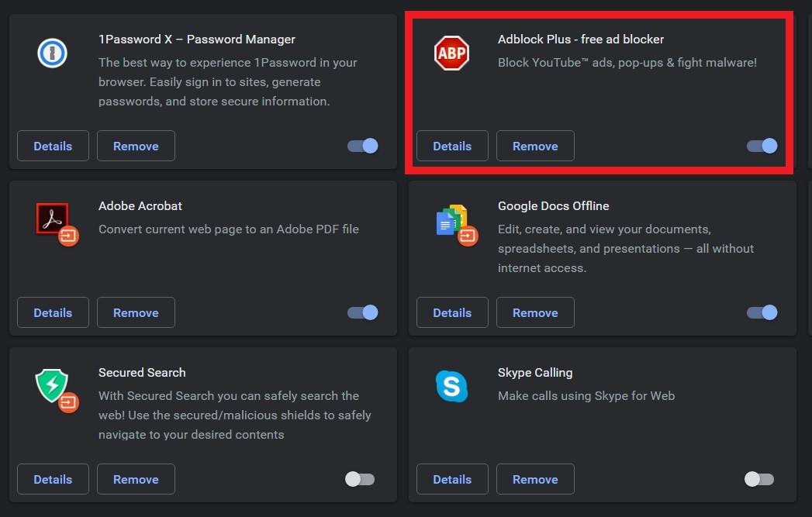The width and height of the screenshot is (812, 517).
Task: Click the Google Docs Offline icon
Action: pos(452,221)
